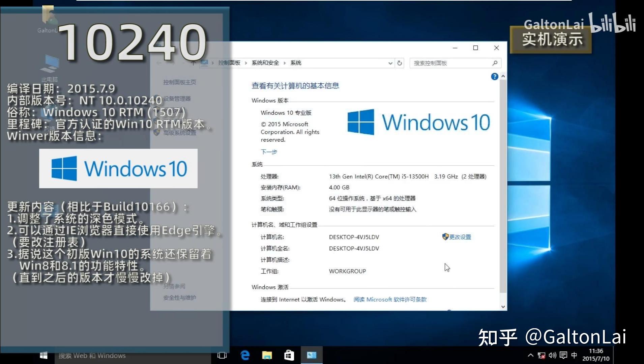
Task: Click the 'WORKGROUP' workgroup value
Action: point(347,271)
